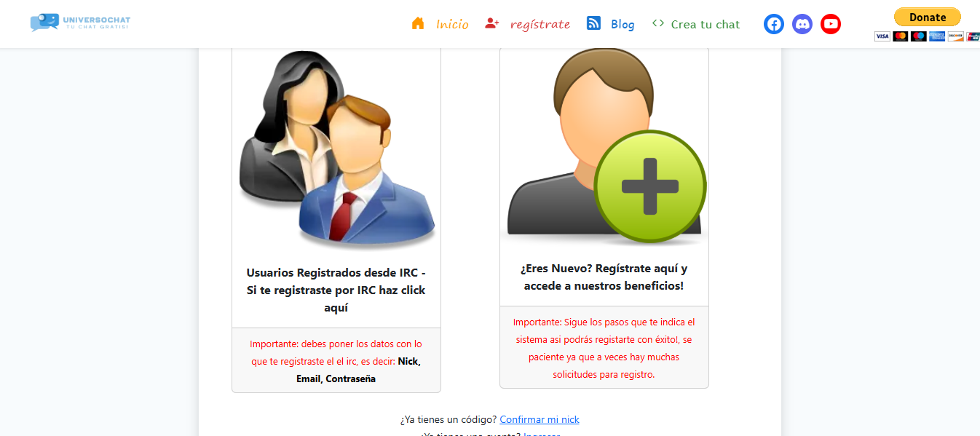Viewport: 980px width, 436px height.
Task: Click the UniversoChat logo
Action: (x=80, y=23)
